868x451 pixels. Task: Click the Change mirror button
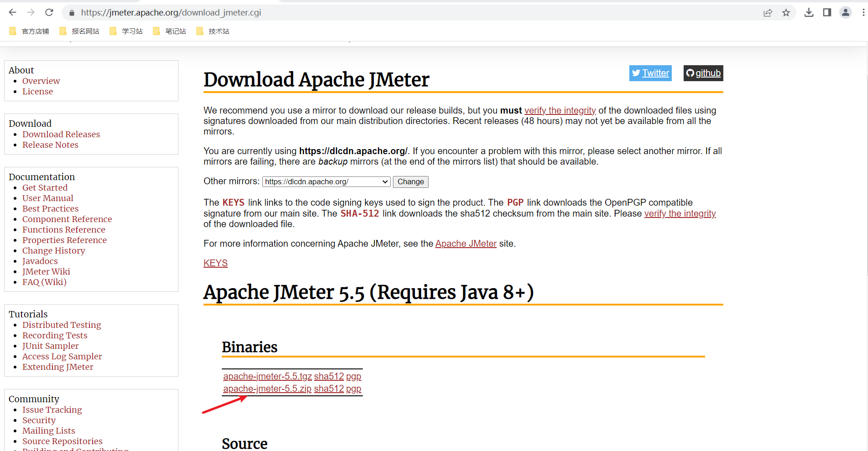pyautogui.click(x=410, y=181)
